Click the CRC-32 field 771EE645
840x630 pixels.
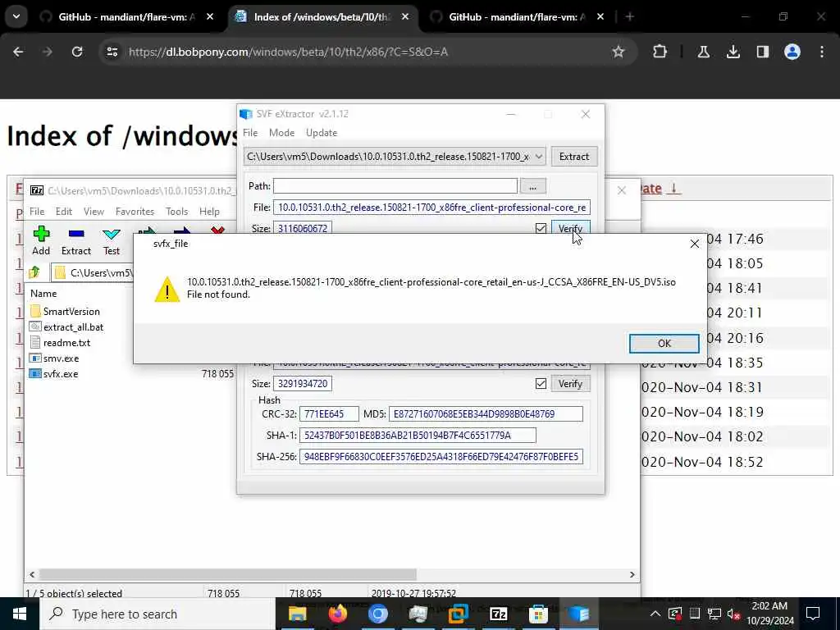329,414
